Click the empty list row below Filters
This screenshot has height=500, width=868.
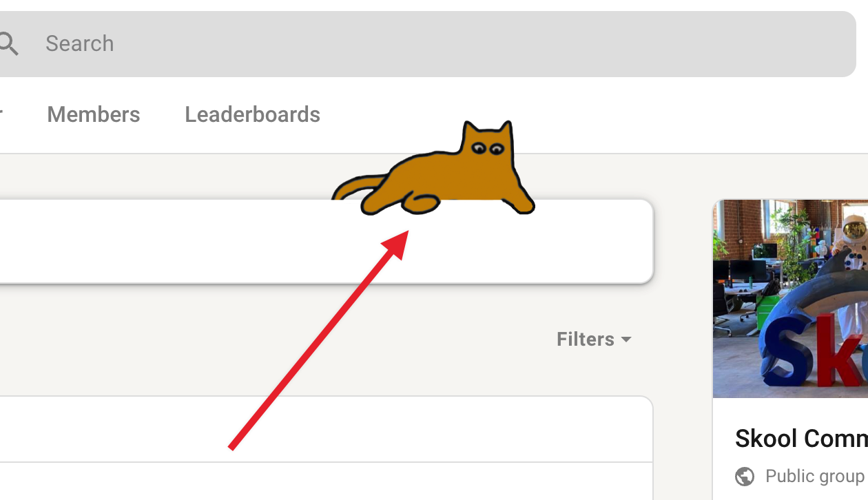click(x=324, y=428)
